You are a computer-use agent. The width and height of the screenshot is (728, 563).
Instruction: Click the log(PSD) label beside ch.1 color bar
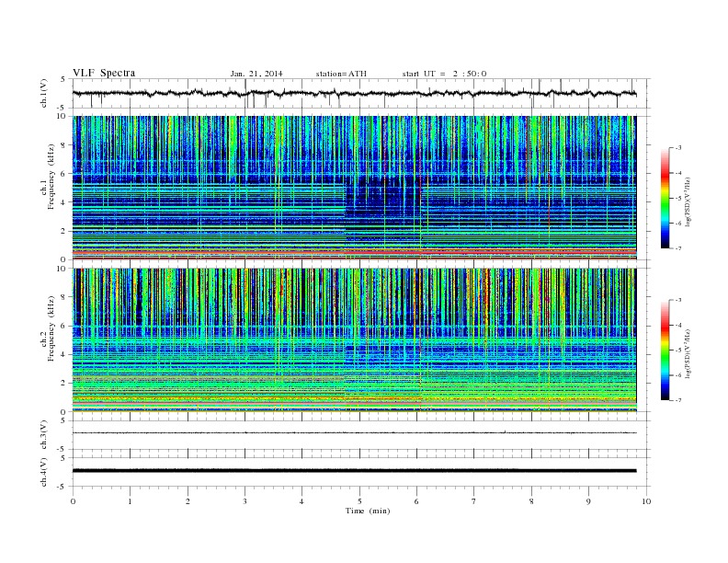click(688, 201)
